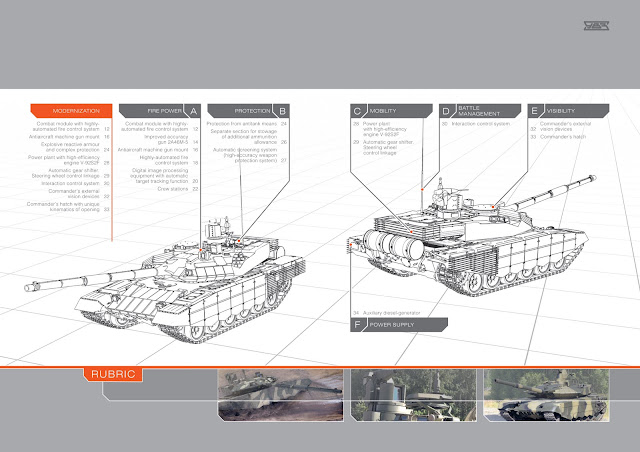Click 'Antiaircraft machine gun mount' under MODERNIZATION
The image size is (640, 452).
click(69, 137)
